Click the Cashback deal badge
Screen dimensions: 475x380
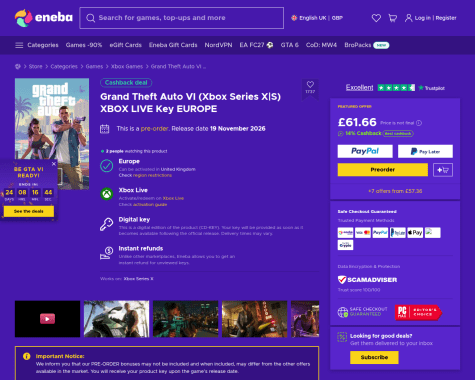pyautogui.click(x=126, y=83)
